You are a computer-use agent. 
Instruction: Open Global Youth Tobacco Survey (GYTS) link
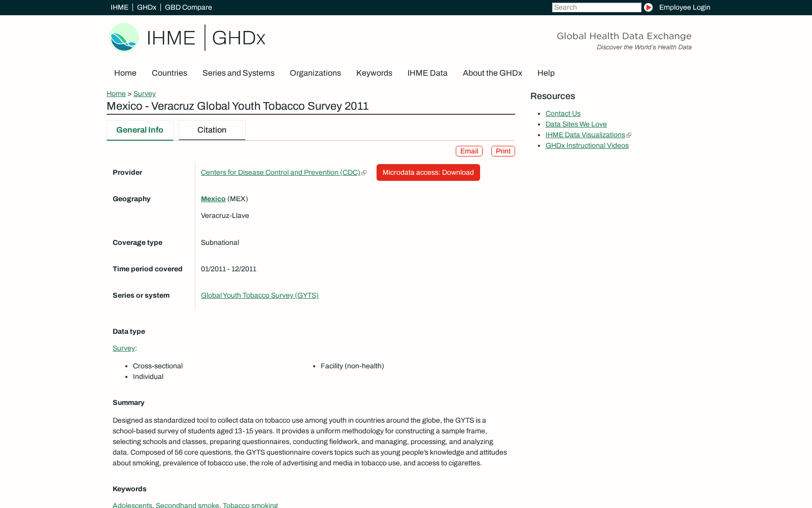click(x=260, y=296)
